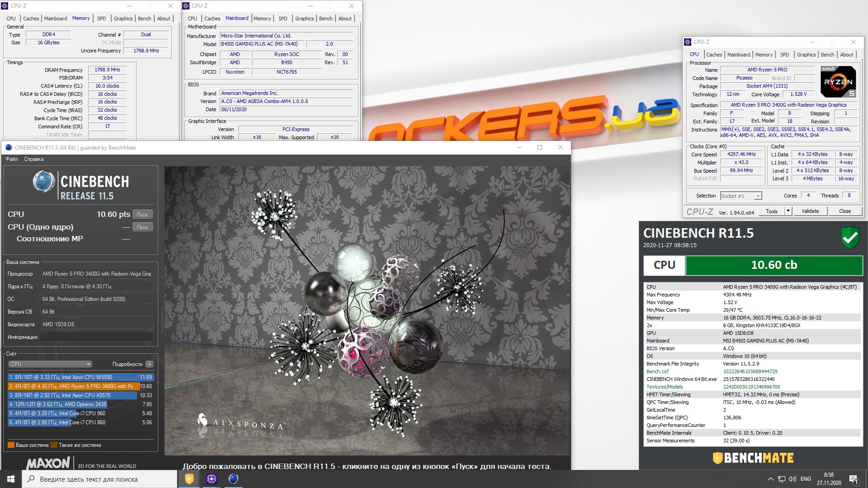Image resolution: width=868 pixels, height=488 pixels.
Task: Click the Cinebench side panel resize handle
Action: 162,319
